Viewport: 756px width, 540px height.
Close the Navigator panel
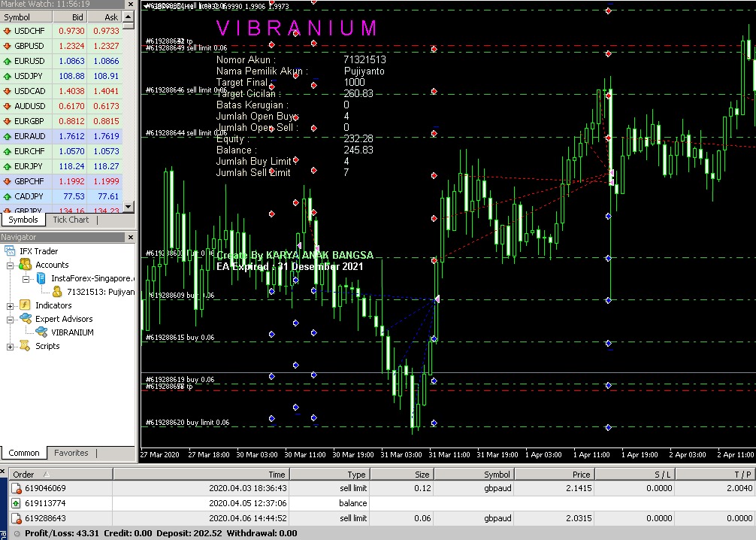coord(128,237)
